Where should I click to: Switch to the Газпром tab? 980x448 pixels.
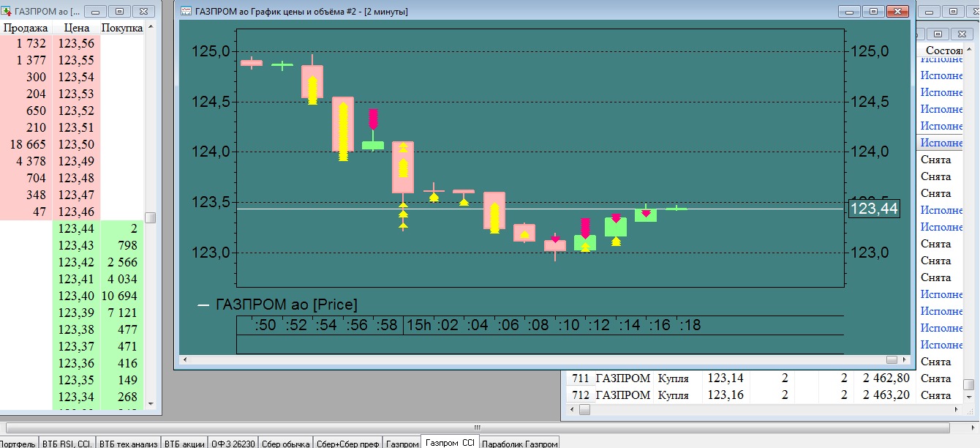pyautogui.click(x=402, y=443)
